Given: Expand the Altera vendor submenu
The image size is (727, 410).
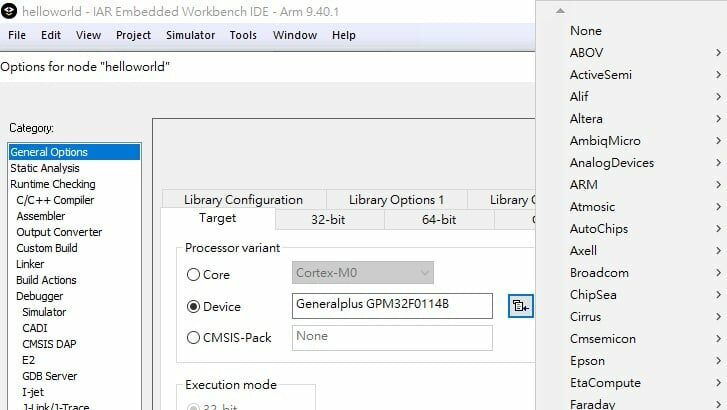Looking at the screenshot, I should point(631,119).
